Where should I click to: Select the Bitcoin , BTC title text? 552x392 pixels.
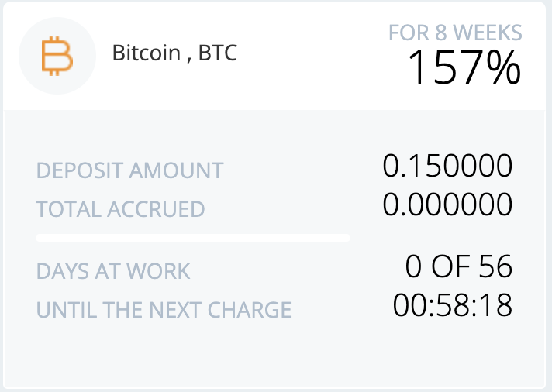pos(174,53)
